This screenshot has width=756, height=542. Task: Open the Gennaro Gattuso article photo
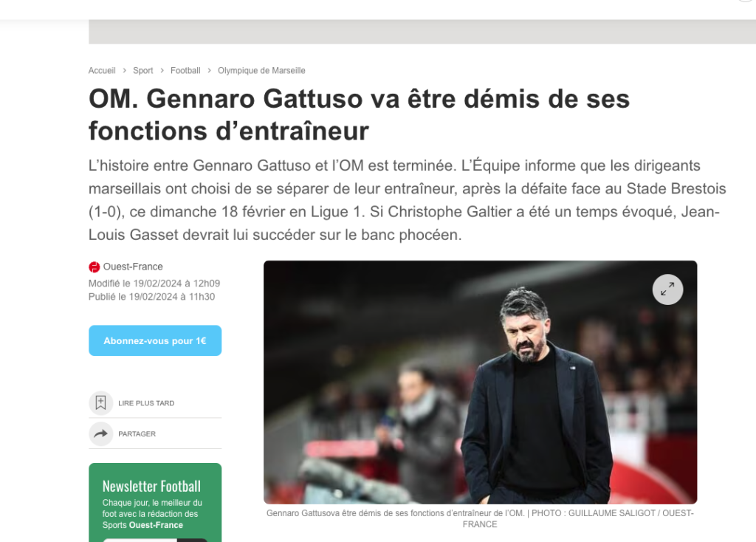(x=480, y=383)
